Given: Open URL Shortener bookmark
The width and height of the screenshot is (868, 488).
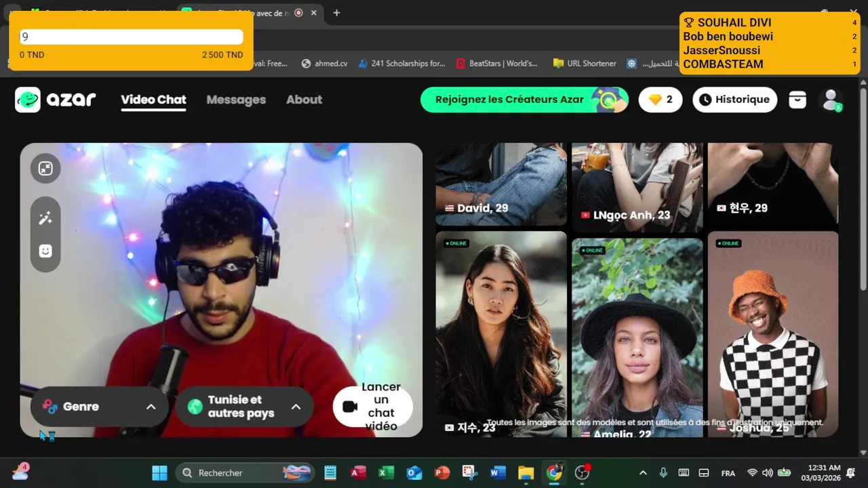Looking at the screenshot, I should [x=585, y=63].
